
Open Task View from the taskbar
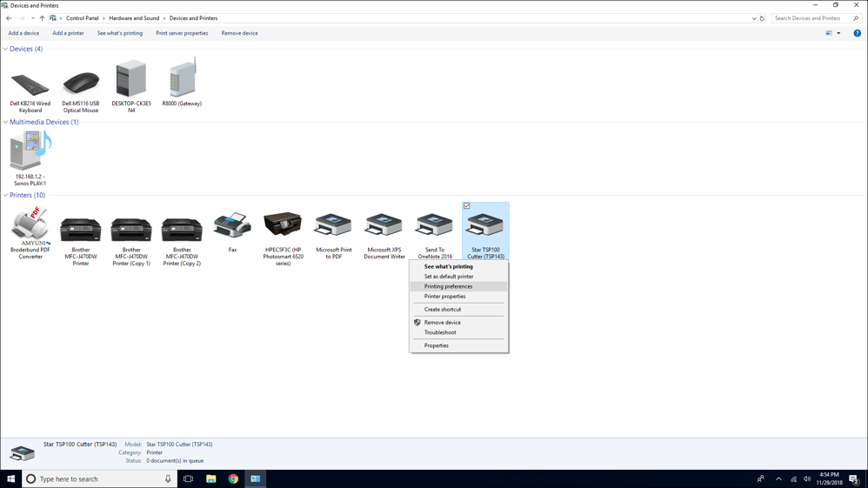click(188, 478)
